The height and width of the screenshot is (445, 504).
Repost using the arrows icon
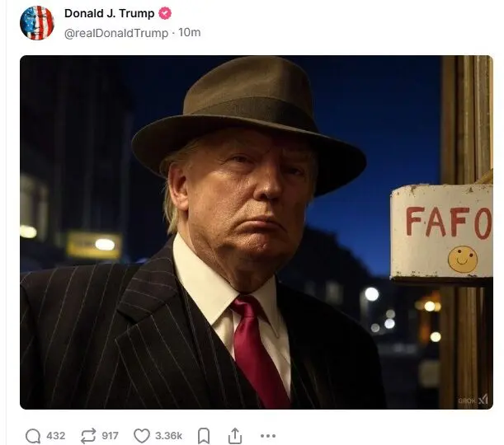88,436
